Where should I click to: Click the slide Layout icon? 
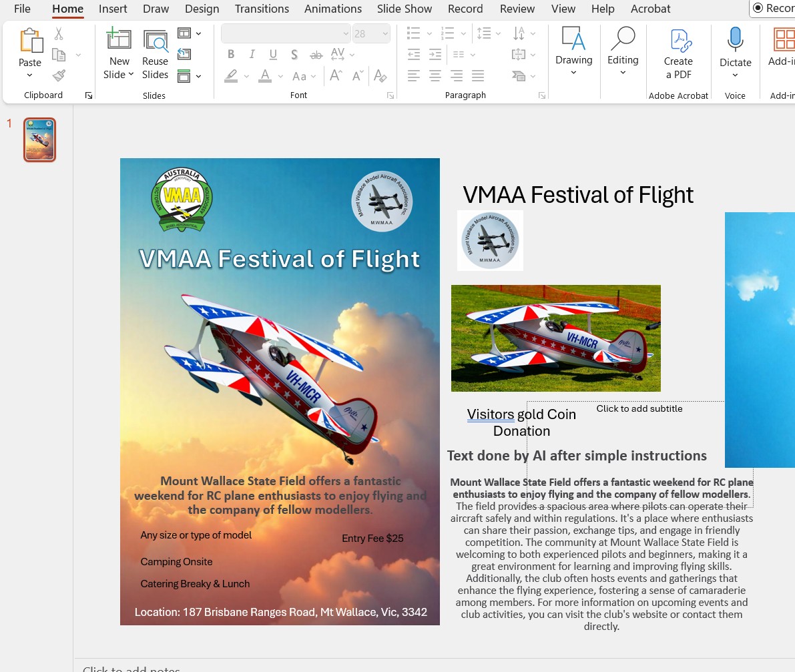[184, 33]
